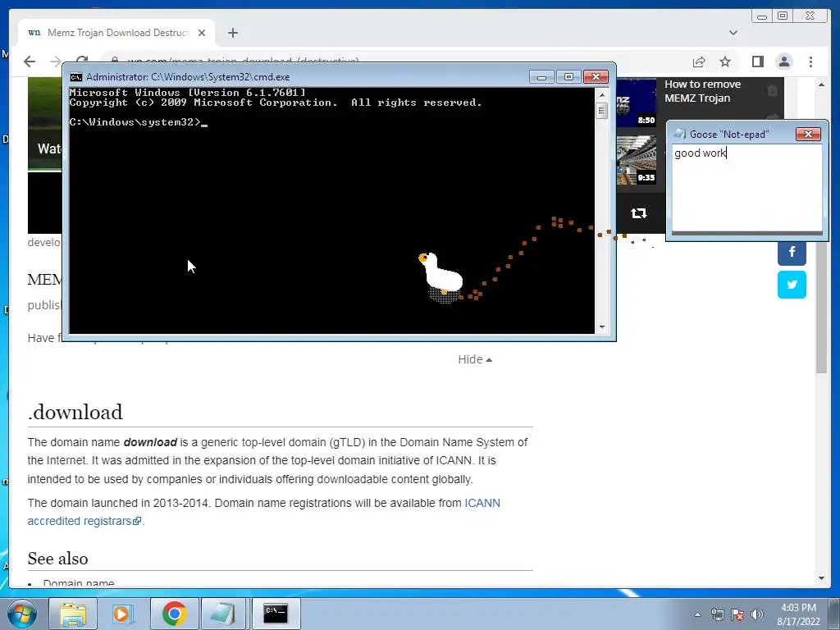Click cmd window scrollbar up arrow
Viewport: 840px width, 630px height.
click(602, 95)
